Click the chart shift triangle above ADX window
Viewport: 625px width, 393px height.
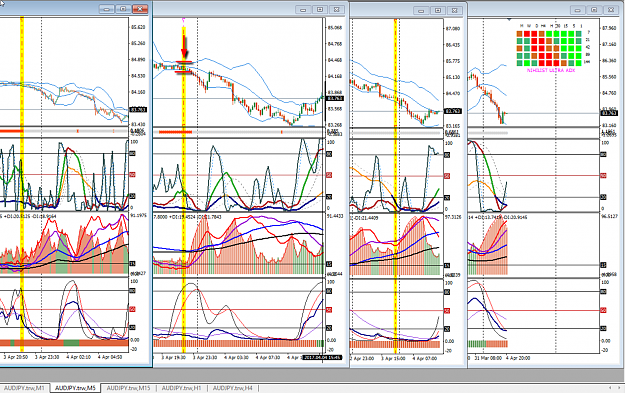[x=509, y=19]
